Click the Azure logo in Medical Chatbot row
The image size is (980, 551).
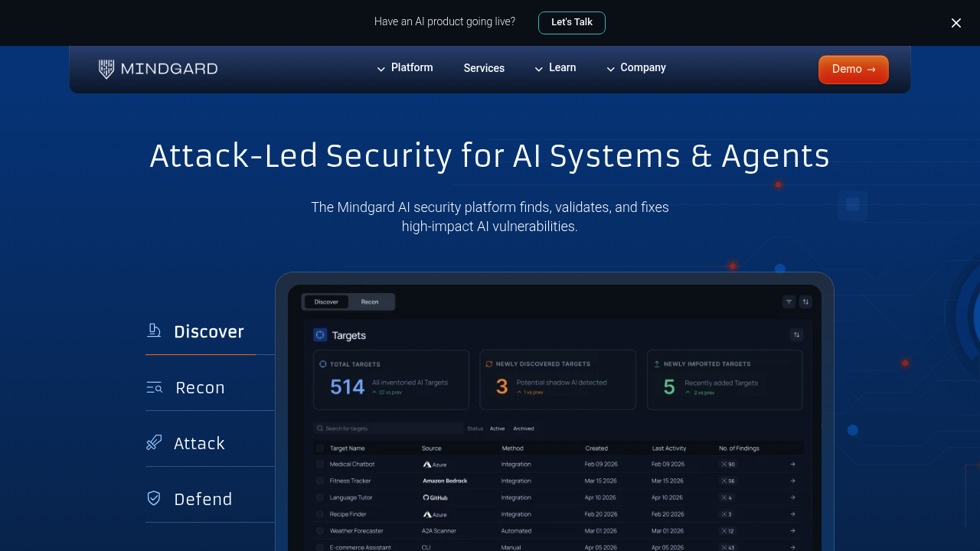click(x=434, y=465)
